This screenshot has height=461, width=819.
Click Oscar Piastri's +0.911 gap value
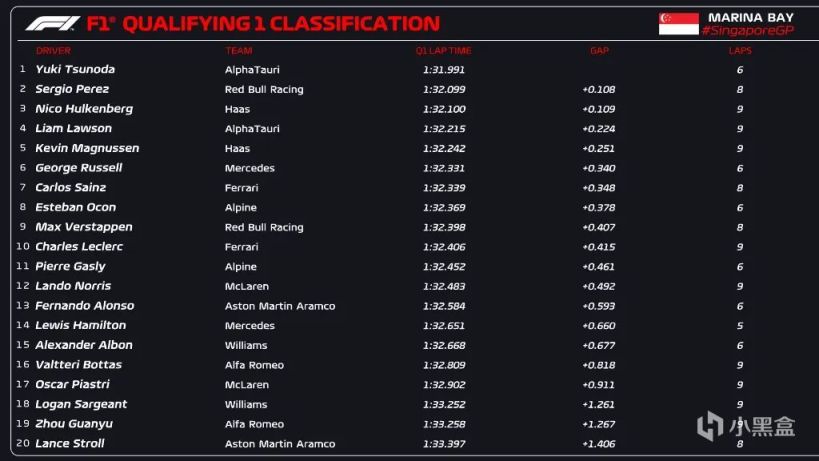[x=598, y=384]
